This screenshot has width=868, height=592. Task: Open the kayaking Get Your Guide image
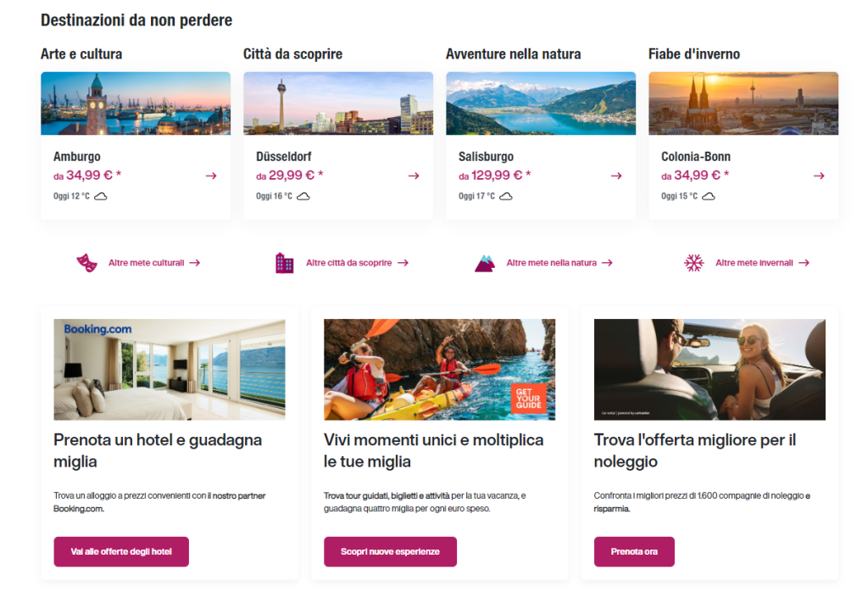[439, 369]
